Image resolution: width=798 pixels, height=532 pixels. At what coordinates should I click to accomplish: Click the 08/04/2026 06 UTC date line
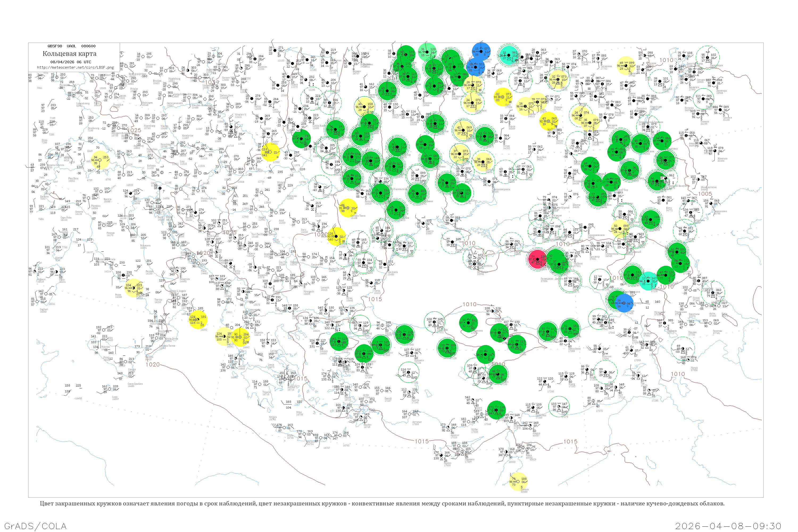coord(71,63)
